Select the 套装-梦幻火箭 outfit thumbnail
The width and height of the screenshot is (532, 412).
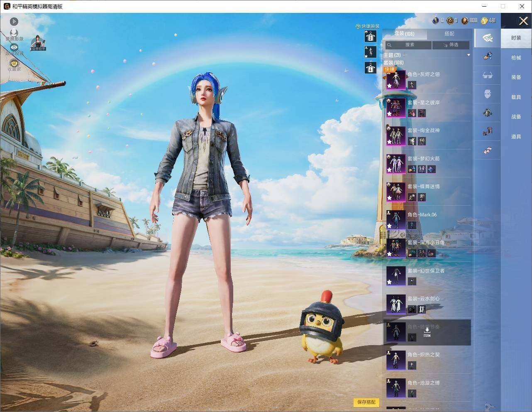coord(396,164)
